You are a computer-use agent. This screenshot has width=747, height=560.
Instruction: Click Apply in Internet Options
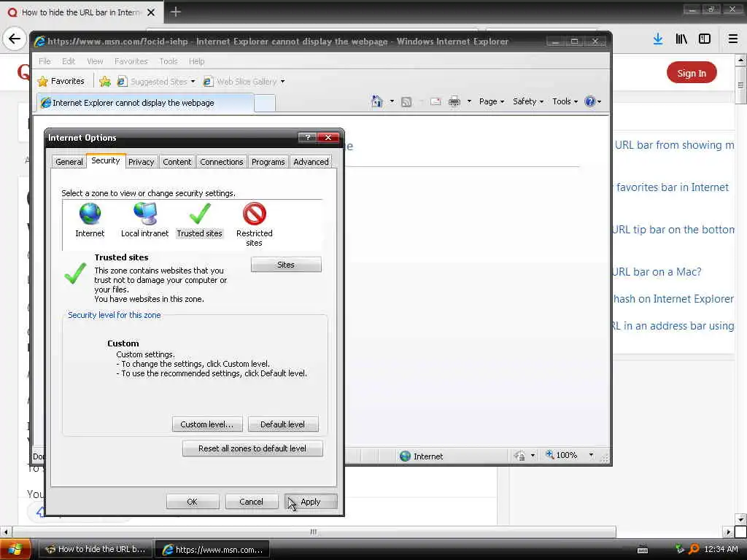coord(311,502)
